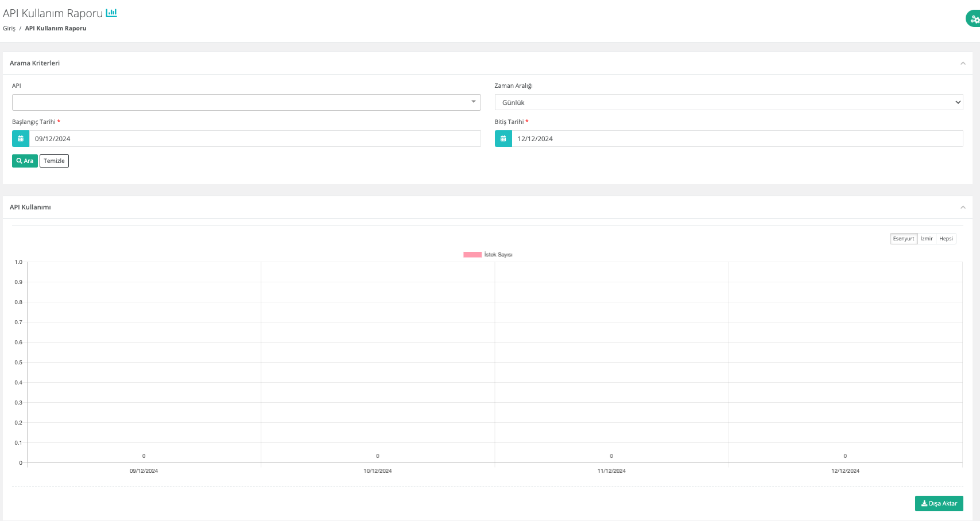Click the Temizle button
The image size is (980, 521).
click(54, 161)
